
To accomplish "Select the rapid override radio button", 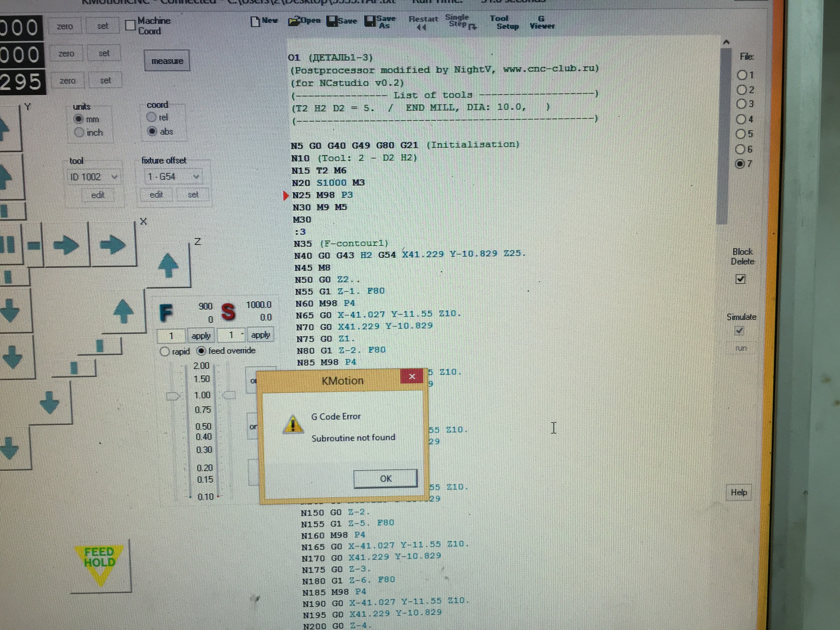I will click(164, 352).
